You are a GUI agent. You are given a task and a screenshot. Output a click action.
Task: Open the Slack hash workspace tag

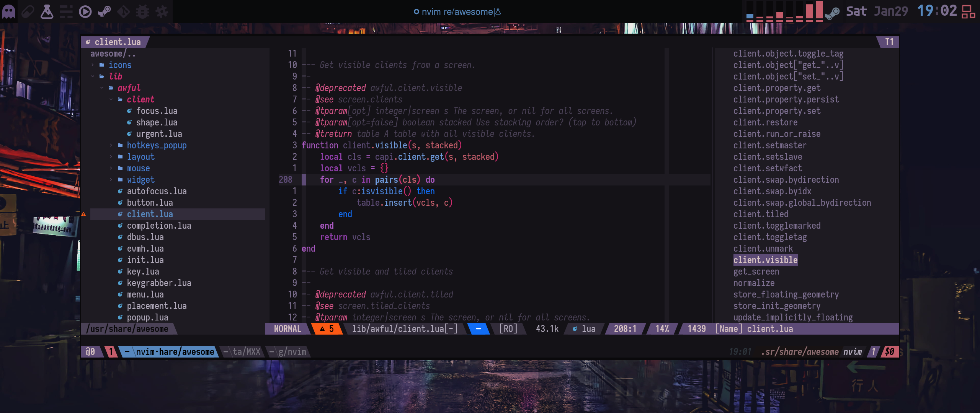162,11
